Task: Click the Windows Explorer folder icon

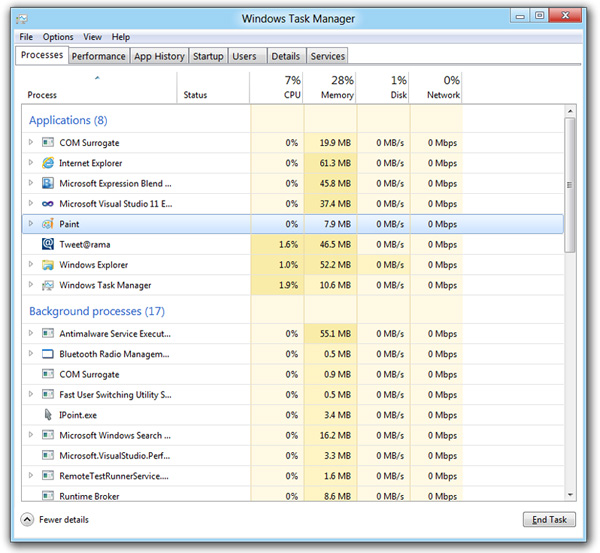Action: tap(47, 265)
